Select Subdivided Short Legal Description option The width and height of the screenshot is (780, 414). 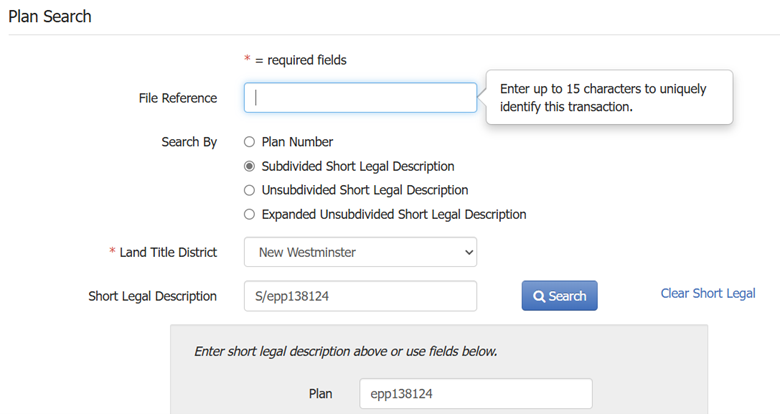coord(249,166)
